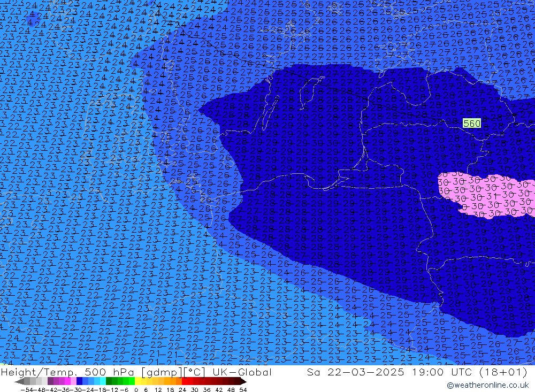The image size is (535, 392).
Task: Select the light pink legend swatch
Action: pyautogui.click(x=73, y=382)
